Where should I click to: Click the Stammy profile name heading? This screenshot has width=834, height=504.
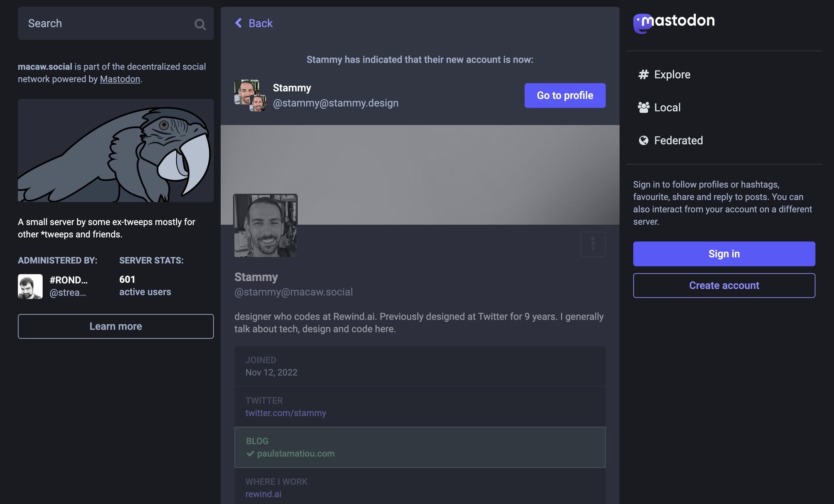256,277
